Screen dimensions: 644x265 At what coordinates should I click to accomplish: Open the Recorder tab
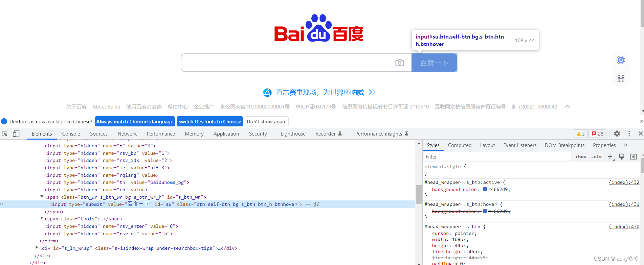pos(329,134)
